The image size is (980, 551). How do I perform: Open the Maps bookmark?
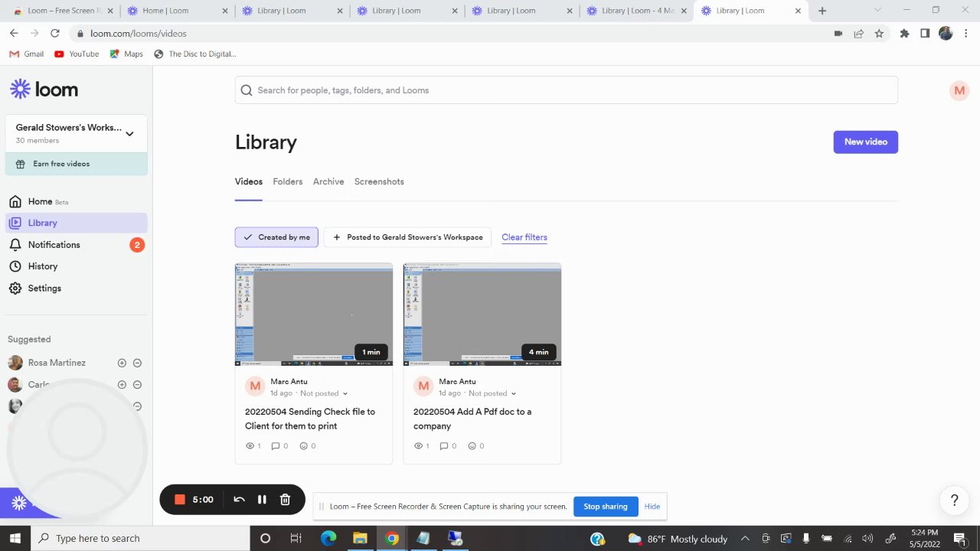click(126, 54)
